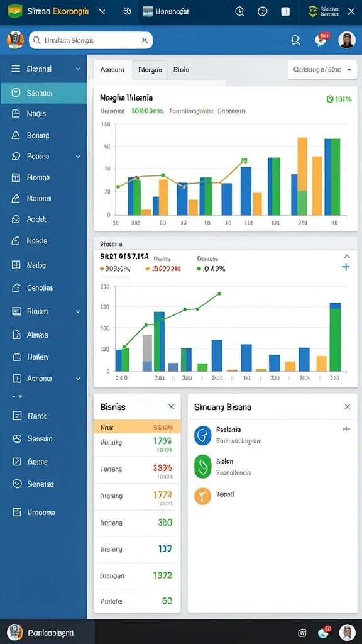
Task: Switch to the Riongrie tab
Action: pos(150,70)
